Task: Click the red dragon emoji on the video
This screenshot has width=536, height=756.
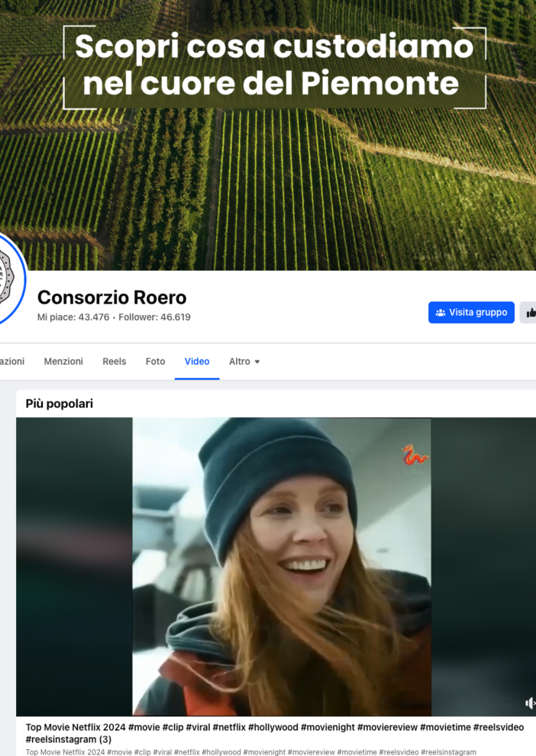Action: coord(415,455)
